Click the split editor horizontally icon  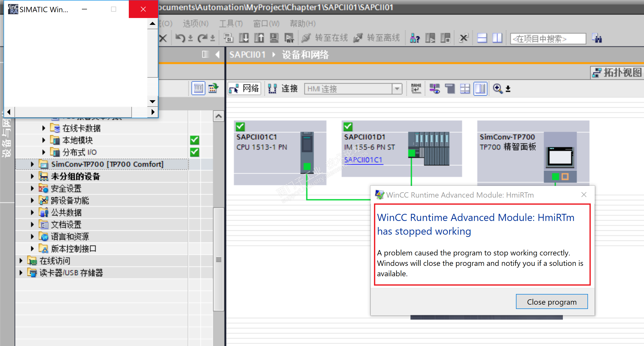click(x=482, y=38)
